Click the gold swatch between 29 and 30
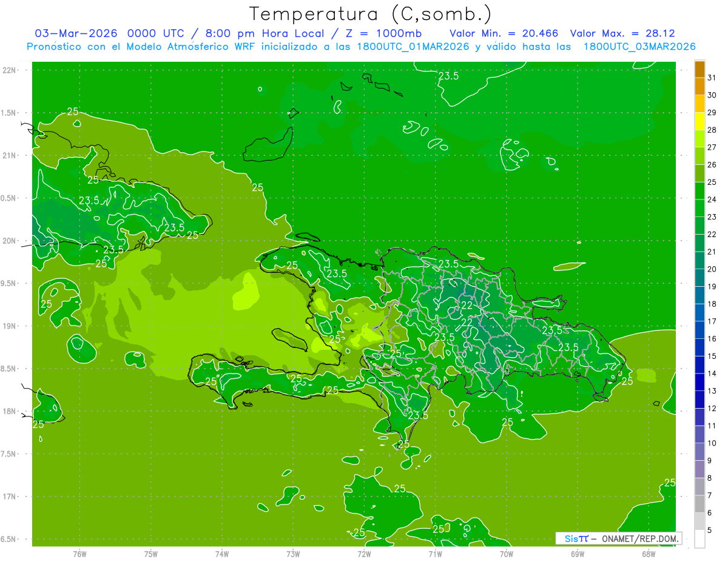Viewport: 728px width, 562px height. [699, 104]
